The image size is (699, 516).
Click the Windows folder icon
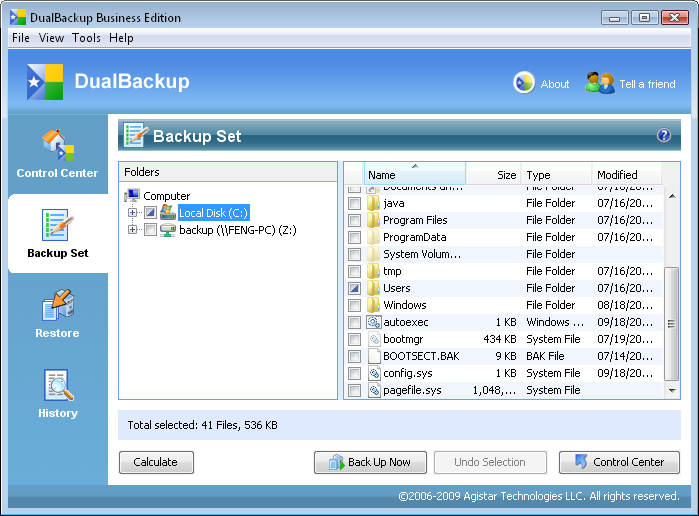(373, 305)
